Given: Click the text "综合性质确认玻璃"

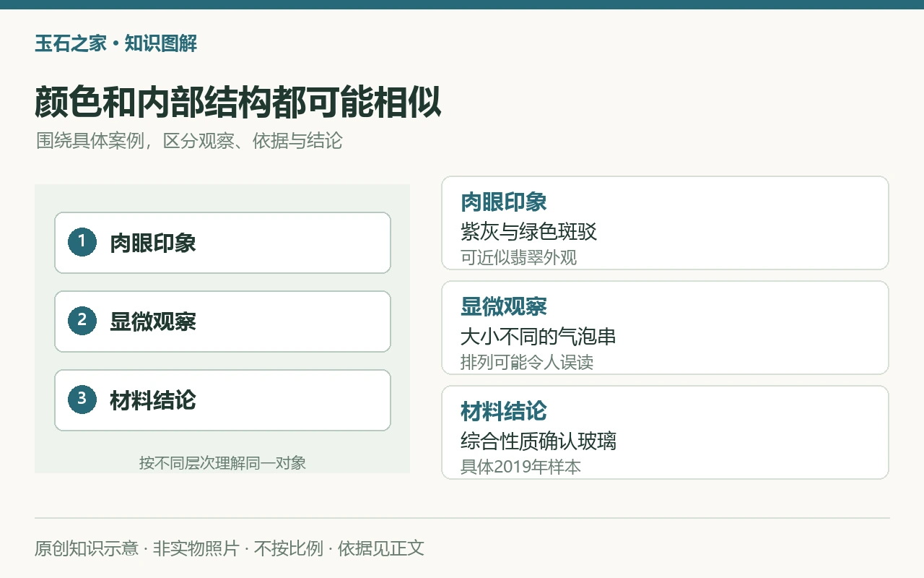Looking at the screenshot, I should (x=539, y=441).
